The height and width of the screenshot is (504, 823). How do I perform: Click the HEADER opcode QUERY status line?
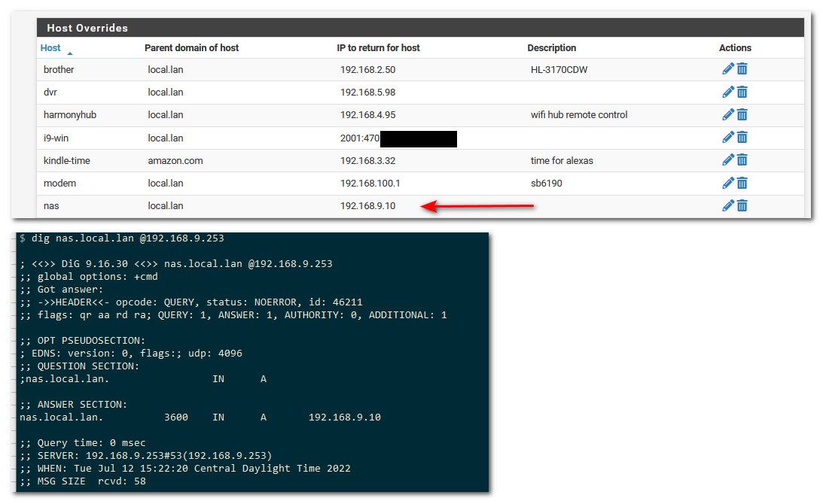(x=191, y=302)
